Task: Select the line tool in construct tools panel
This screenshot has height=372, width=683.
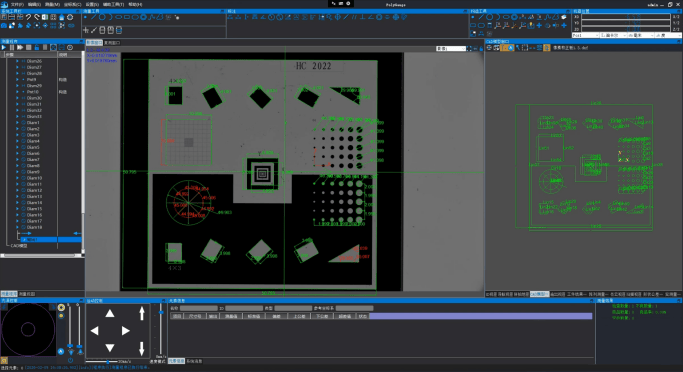Action: pyautogui.click(x=481, y=17)
